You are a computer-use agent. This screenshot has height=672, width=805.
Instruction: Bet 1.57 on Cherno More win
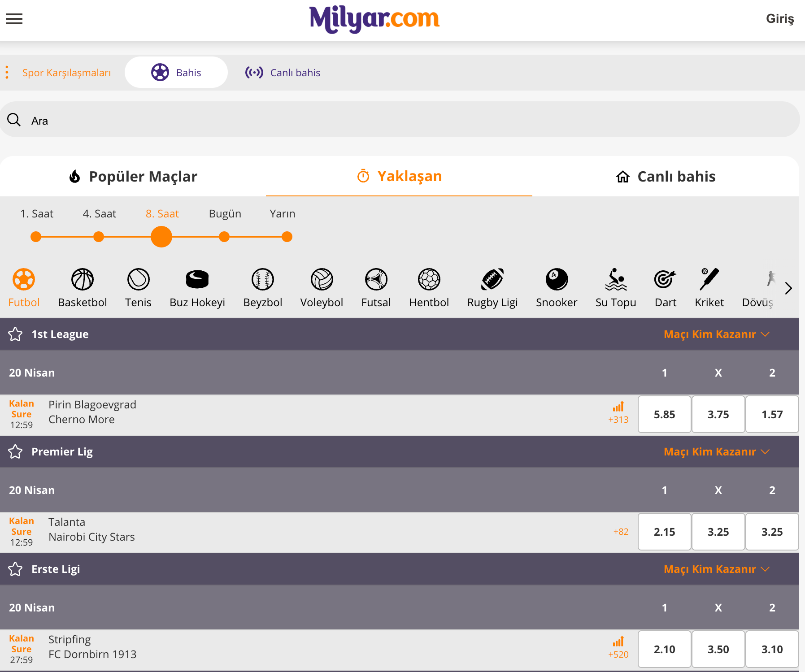(772, 414)
